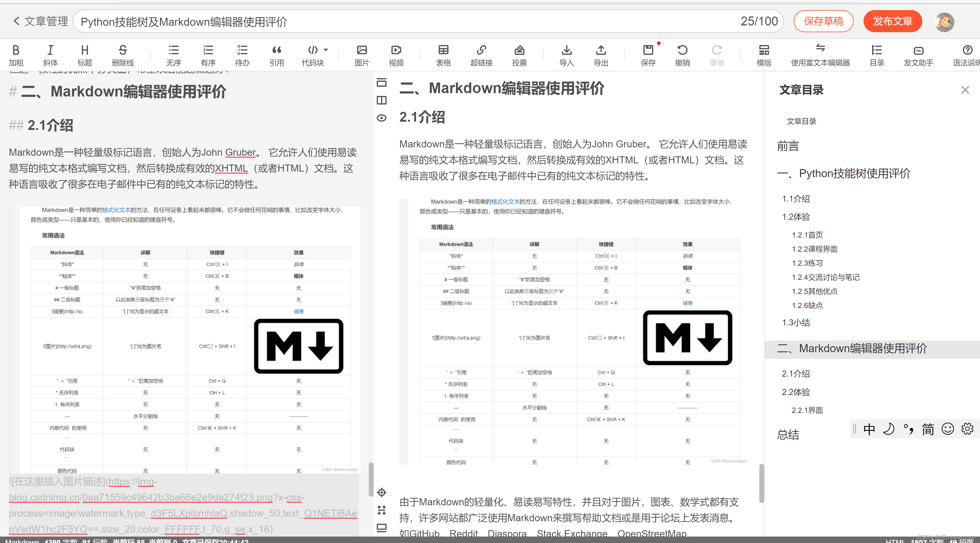Viewport: 980px width, 543px height.
Task: Toggle fullscreen mode icon beside the preview
Action: pyautogui.click(x=382, y=510)
